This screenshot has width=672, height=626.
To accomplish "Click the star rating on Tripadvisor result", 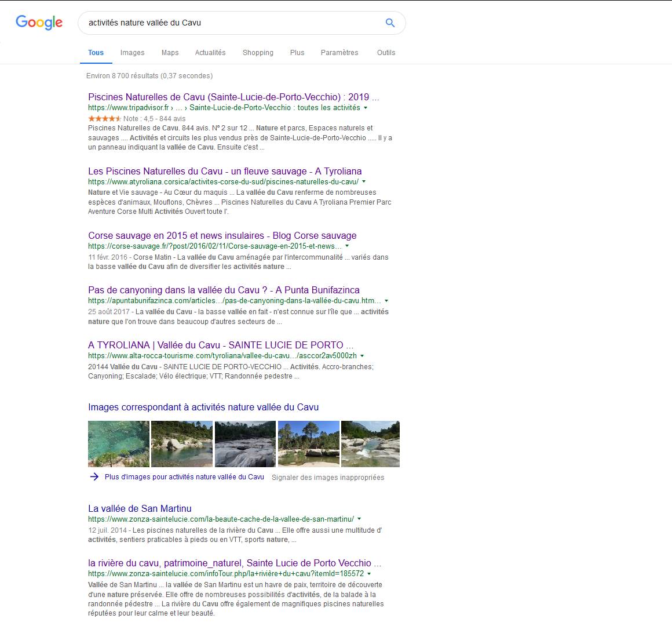I will pos(104,119).
